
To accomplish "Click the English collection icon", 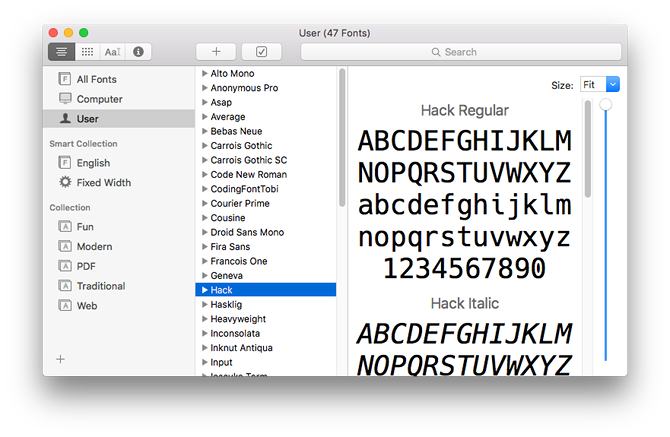I will point(65,163).
